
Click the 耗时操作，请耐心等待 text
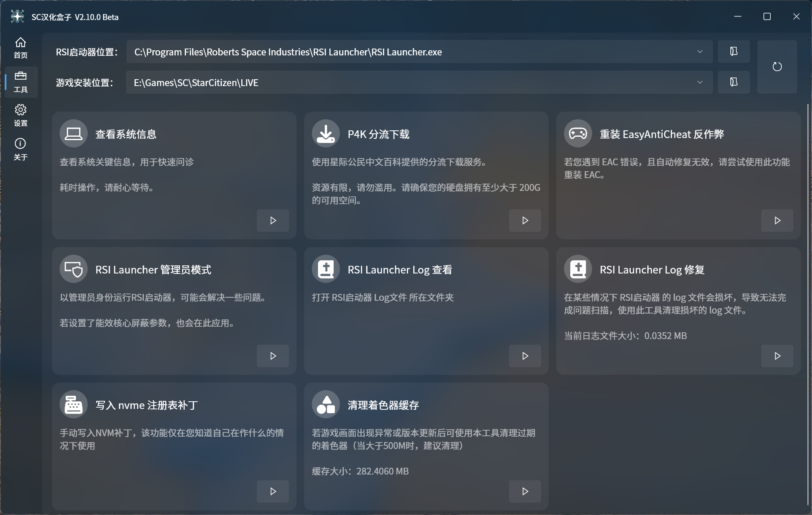point(107,187)
